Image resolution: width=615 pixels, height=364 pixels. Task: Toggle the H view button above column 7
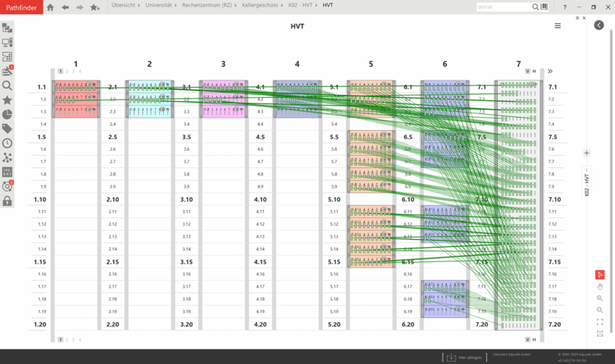[535, 71]
